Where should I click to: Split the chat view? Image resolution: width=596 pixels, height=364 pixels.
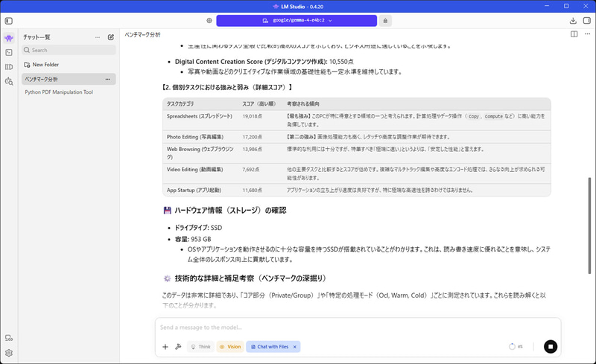pos(574,34)
